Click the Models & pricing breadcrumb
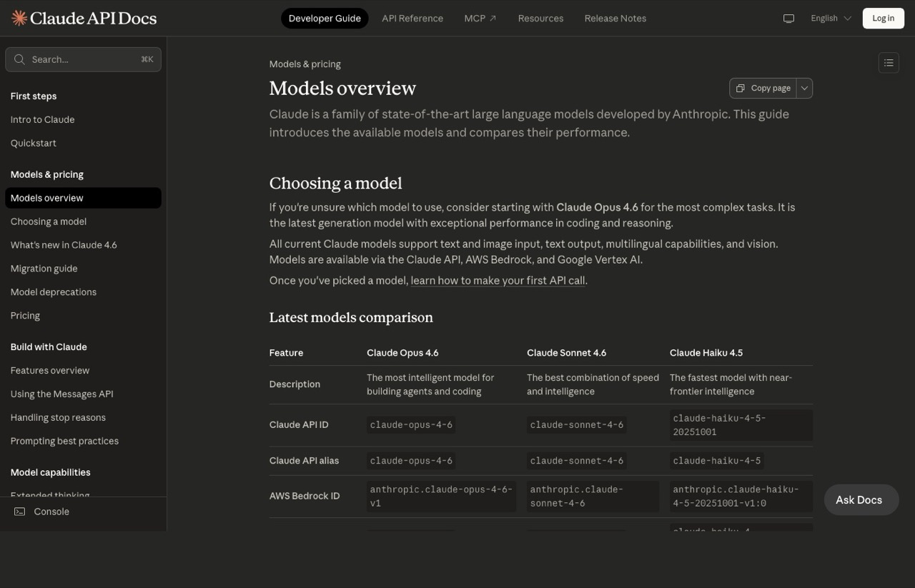Screen dimensions: 915x588 pos(305,64)
